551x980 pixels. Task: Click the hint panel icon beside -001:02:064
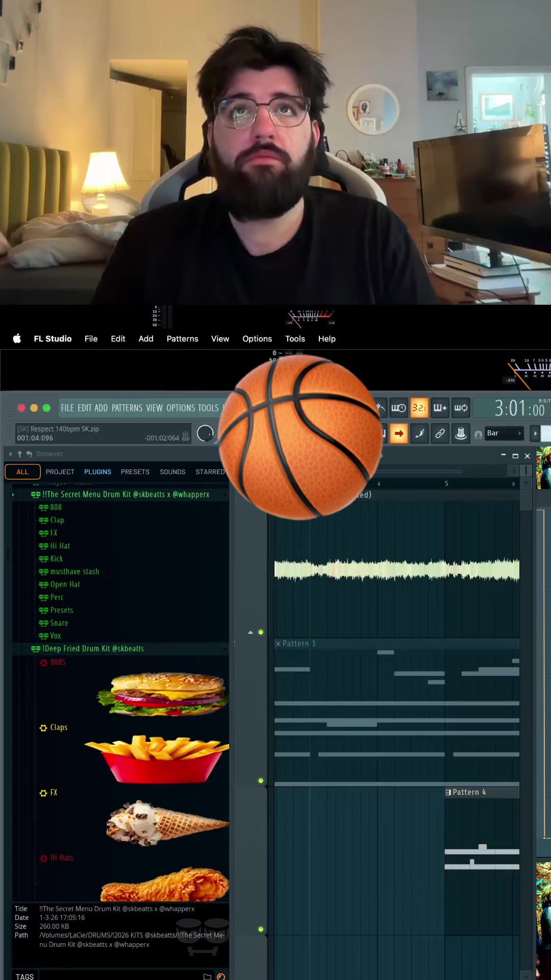pos(186,436)
